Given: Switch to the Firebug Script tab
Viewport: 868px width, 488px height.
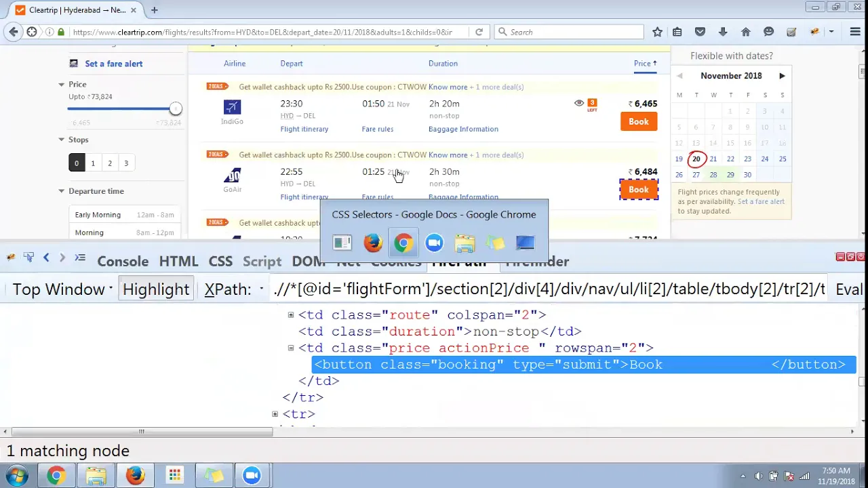Looking at the screenshot, I should point(262,262).
